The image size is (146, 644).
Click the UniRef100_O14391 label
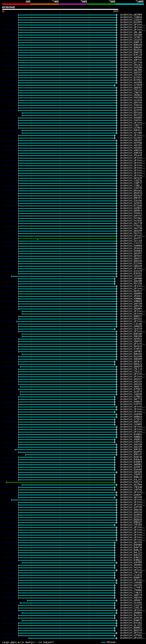pos(131,603)
